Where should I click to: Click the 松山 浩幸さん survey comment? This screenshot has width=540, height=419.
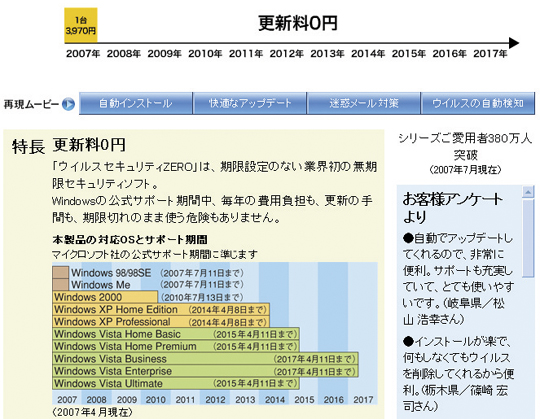(458, 279)
